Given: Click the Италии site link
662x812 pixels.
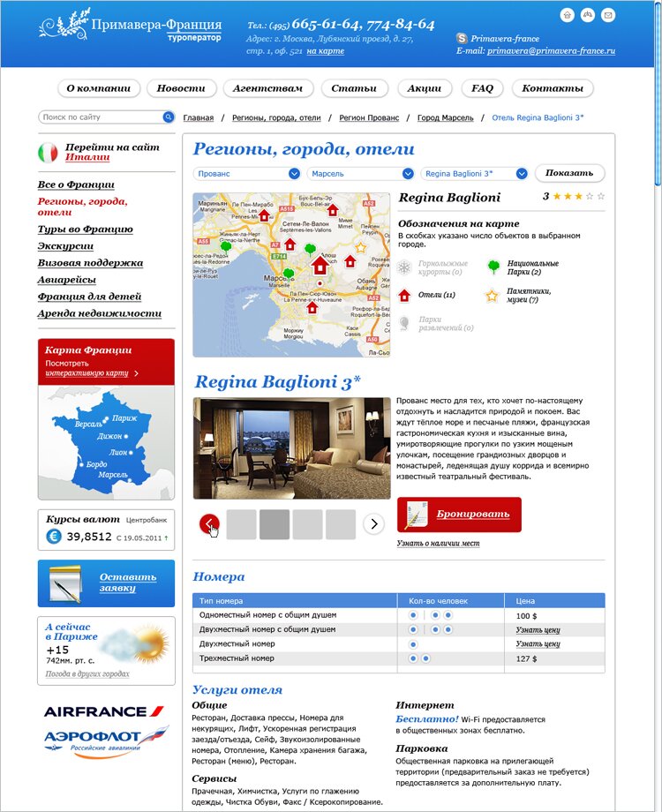Looking at the screenshot, I should [x=87, y=157].
